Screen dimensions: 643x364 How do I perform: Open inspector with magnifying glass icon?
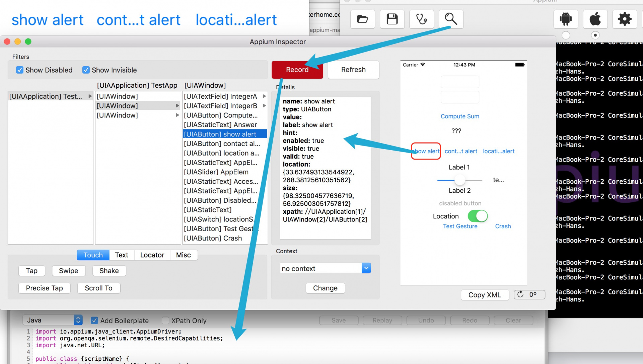(x=451, y=19)
